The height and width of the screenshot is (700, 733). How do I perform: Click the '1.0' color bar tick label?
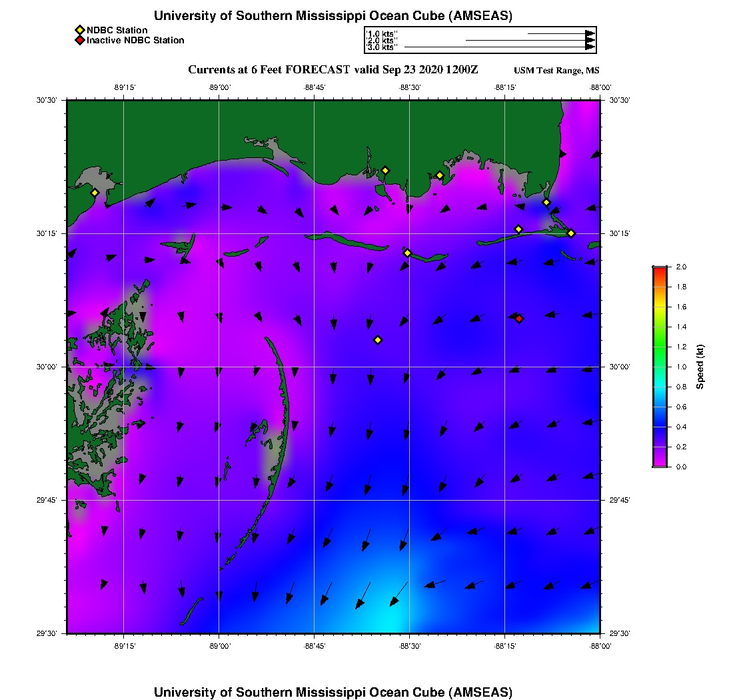coord(681,367)
